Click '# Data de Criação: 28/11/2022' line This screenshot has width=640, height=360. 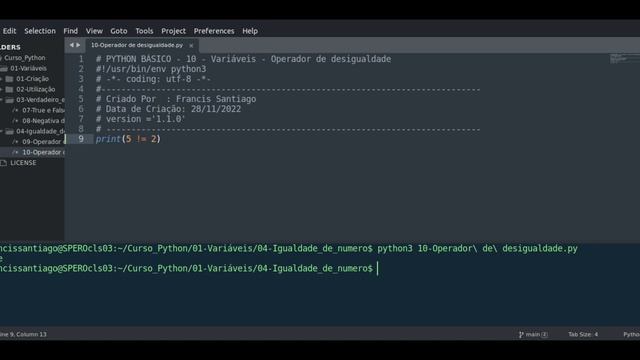(x=168, y=109)
